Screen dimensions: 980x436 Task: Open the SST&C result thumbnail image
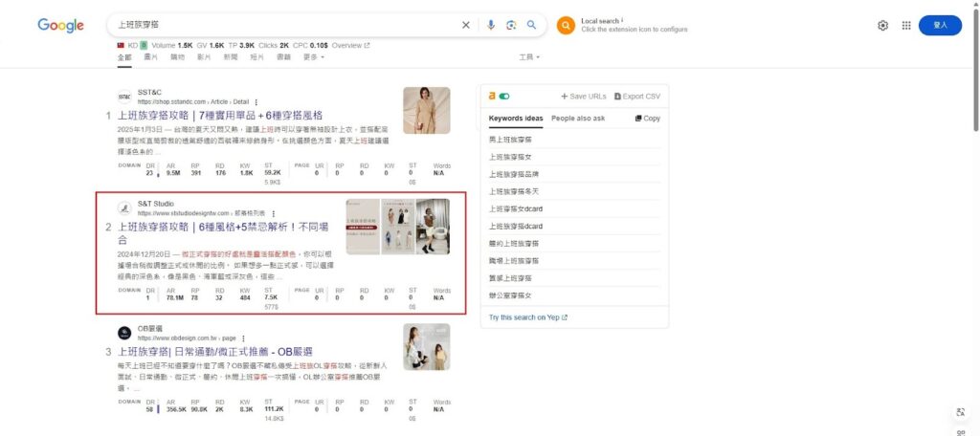[426, 110]
